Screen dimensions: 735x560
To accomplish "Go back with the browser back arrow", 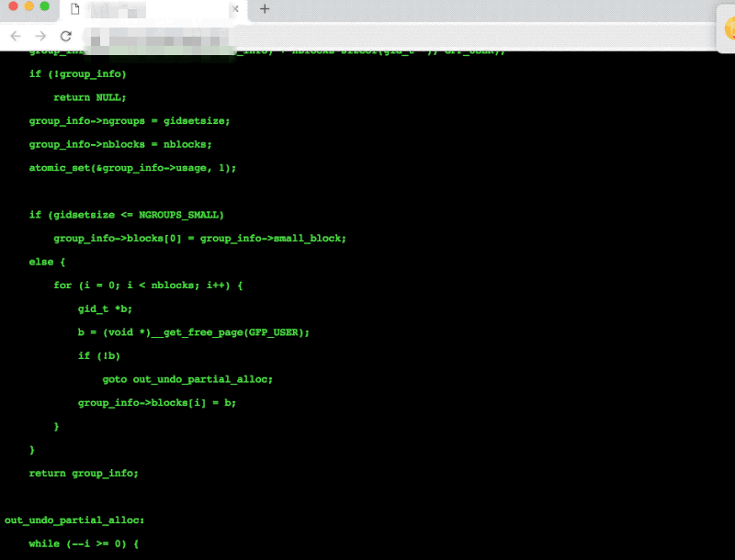I will pos(16,36).
